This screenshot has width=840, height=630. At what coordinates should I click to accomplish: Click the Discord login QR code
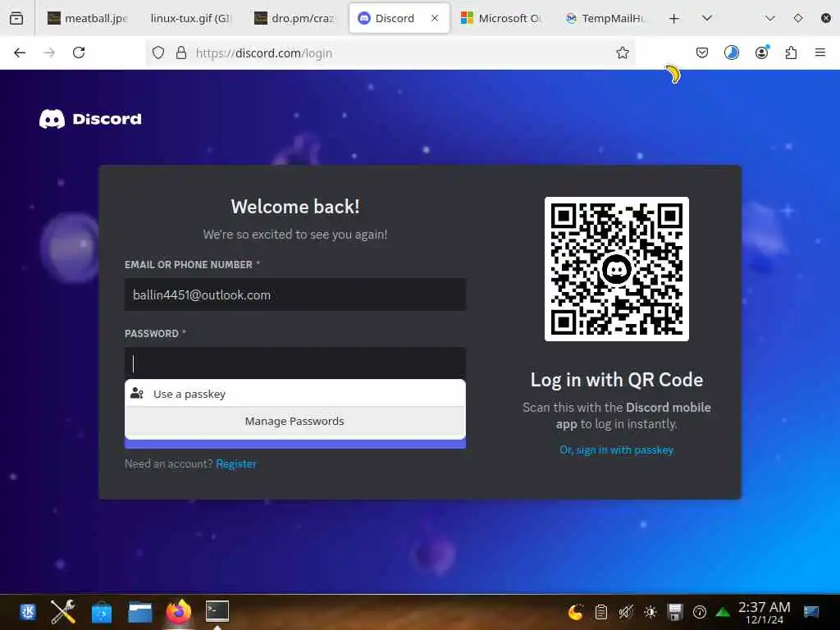[x=617, y=269]
